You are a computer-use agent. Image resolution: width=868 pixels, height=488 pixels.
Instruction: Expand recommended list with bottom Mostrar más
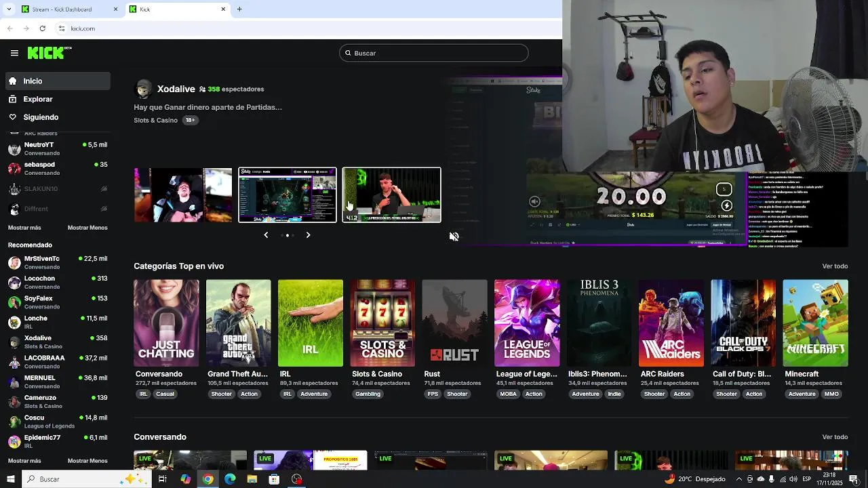click(x=24, y=461)
